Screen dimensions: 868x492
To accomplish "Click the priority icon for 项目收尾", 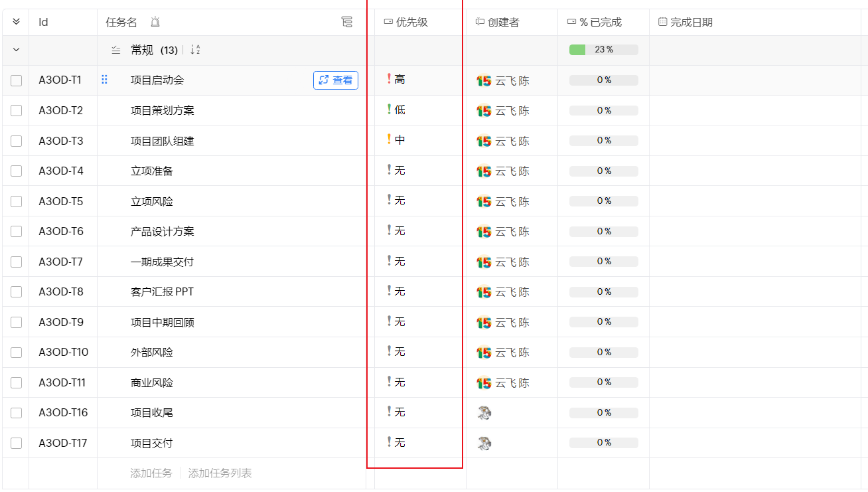I will (x=389, y=412).
